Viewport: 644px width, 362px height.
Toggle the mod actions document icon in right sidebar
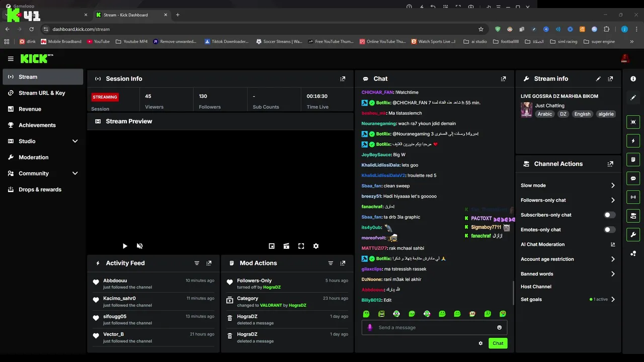(633, 159)
